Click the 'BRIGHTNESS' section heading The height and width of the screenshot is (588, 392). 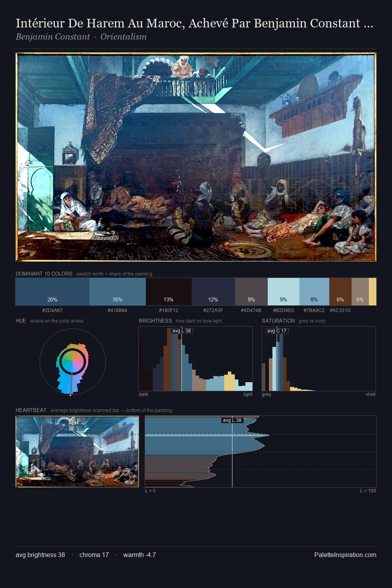point(155,321)
